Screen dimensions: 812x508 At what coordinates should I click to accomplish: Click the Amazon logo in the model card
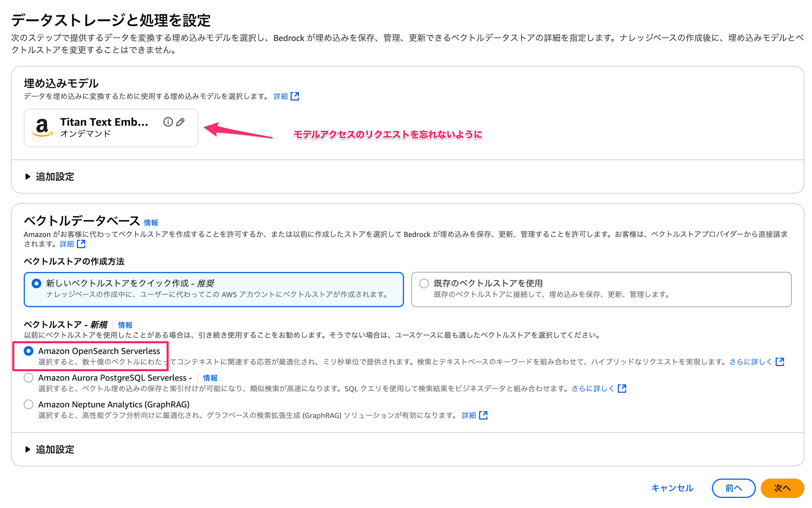(42, 128)
